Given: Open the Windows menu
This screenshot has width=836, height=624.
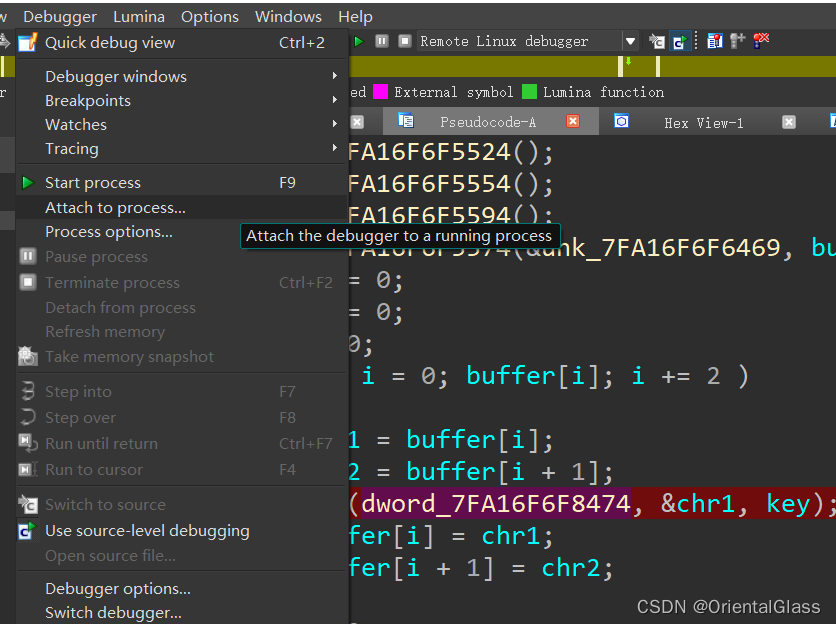Looking at the screenshot, I should [288, 17].
